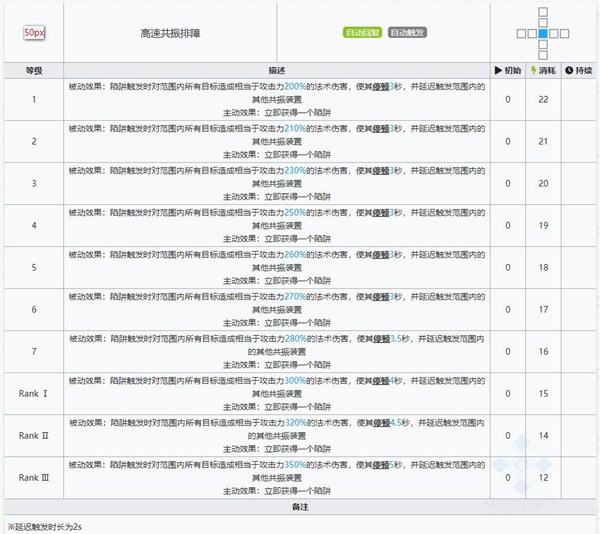
Task: Click the green 自动回复 tag
Action: (362, 33)
